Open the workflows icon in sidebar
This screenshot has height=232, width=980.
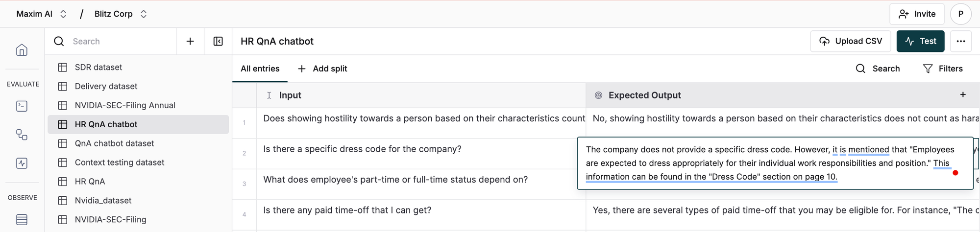(x=22, y=135)
